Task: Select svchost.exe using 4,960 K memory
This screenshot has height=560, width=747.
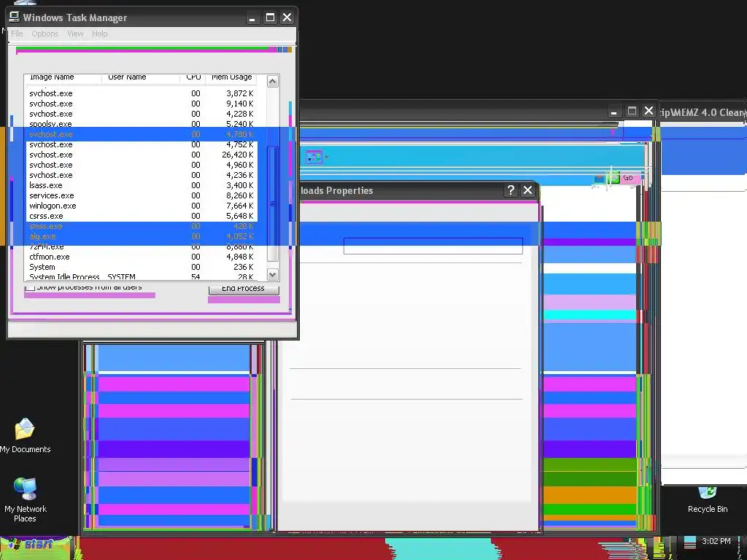Action: [x=142, y=165]
